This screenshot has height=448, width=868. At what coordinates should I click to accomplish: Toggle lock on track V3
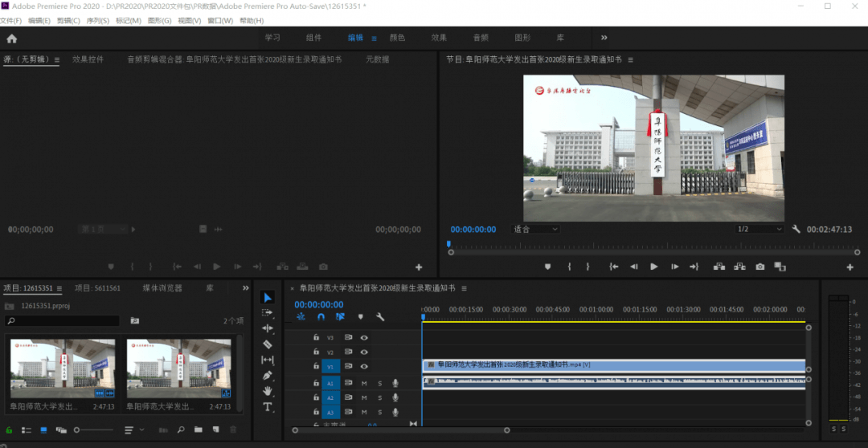[316, 337]
